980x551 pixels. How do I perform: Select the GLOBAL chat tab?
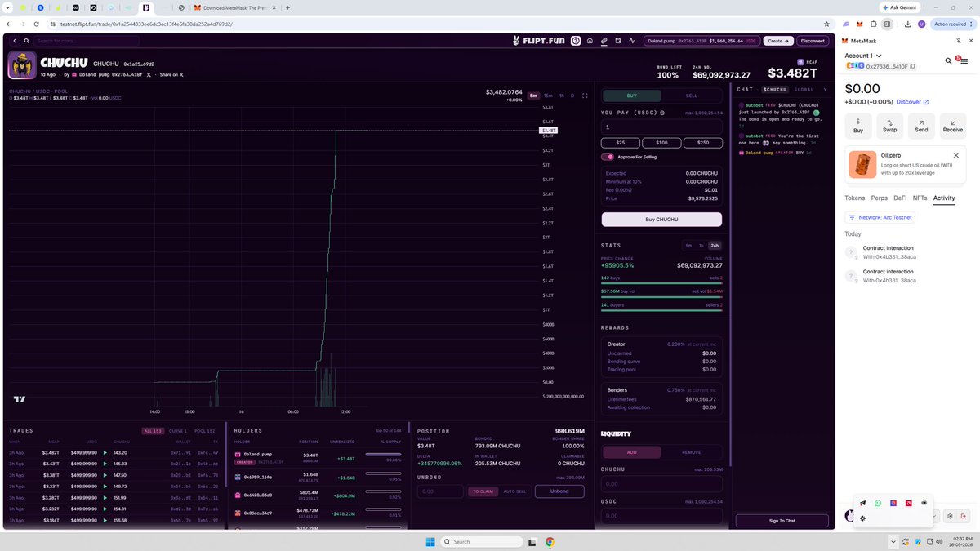[x=804, y=89]
